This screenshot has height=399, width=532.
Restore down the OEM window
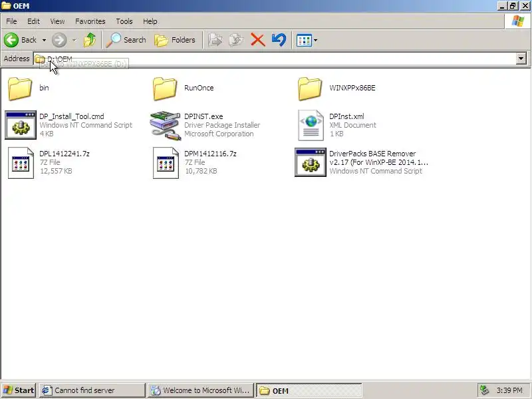[x=512, y=6]
